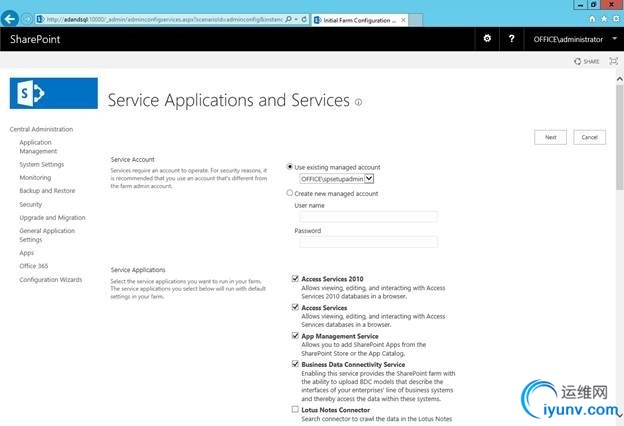Viewport: 624px width, 426px height.
Task: Open Office 365 in sidebar
Action: [34, 266]
